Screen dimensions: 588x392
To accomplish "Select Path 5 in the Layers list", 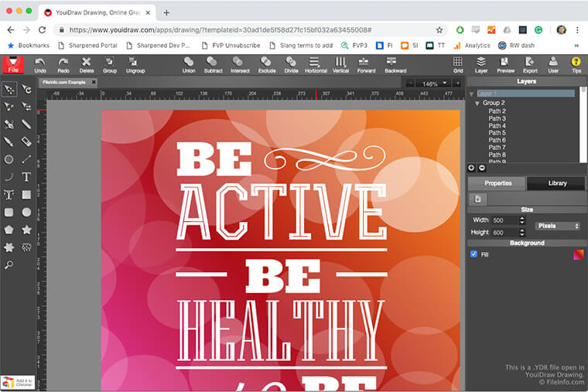I will (497, 133).
